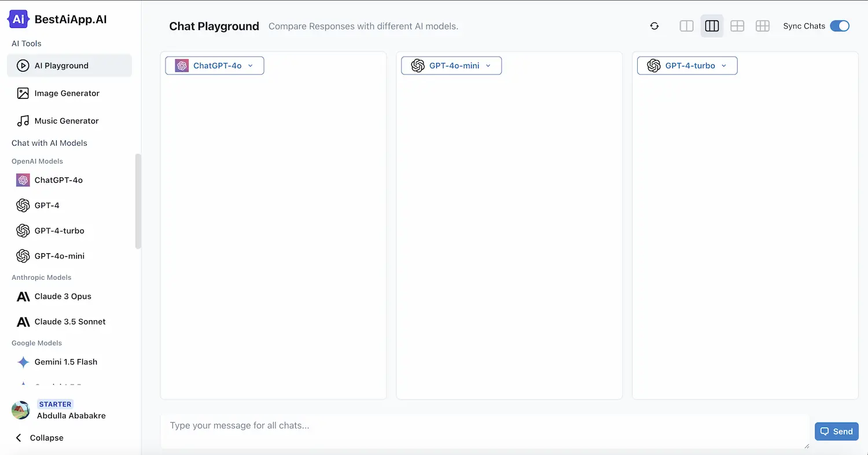Viewport: 868px width, 455px height.
Task: Open AI Playground from the sidebar
Action: pos(69,66)
